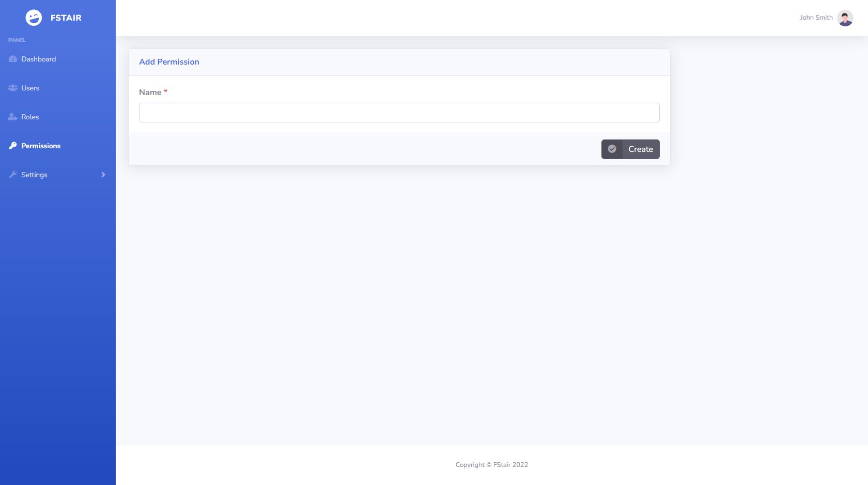Click the Permissions key icon
This screenshot has height=485, width=868.
pos(13,146)
